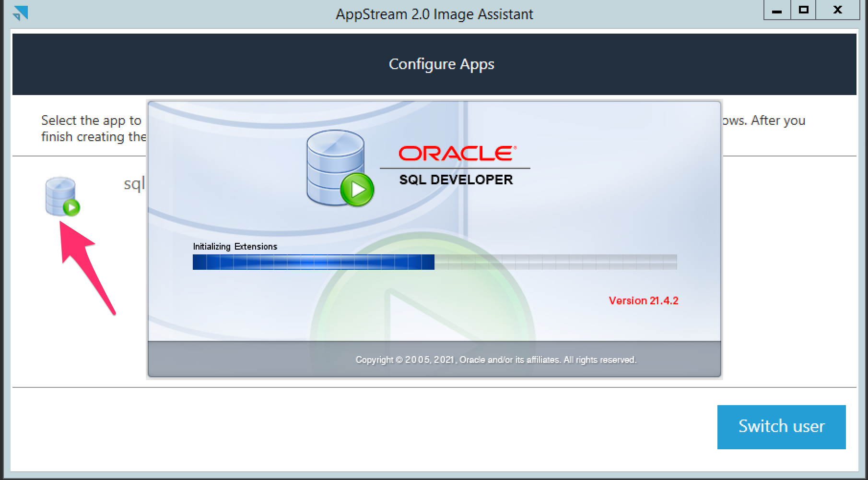The width and height of the screenshot is (868, 480).
Task: Click the Switch user button
Action: pos(781,427)
